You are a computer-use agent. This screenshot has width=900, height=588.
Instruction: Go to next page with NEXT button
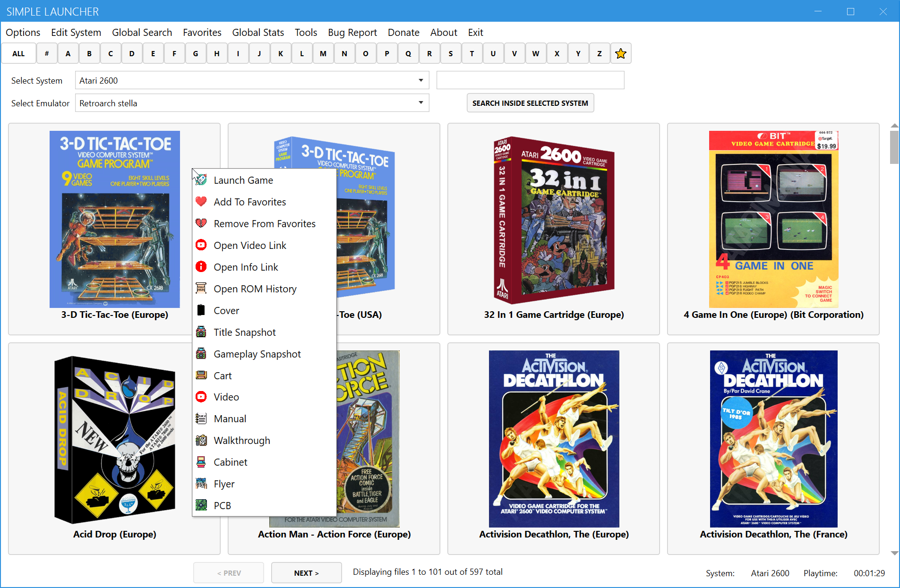pos(306,573)
